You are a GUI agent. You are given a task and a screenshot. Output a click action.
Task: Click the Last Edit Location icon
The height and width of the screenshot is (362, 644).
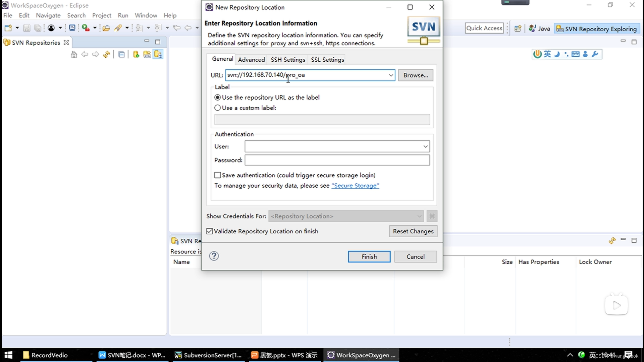176,28
